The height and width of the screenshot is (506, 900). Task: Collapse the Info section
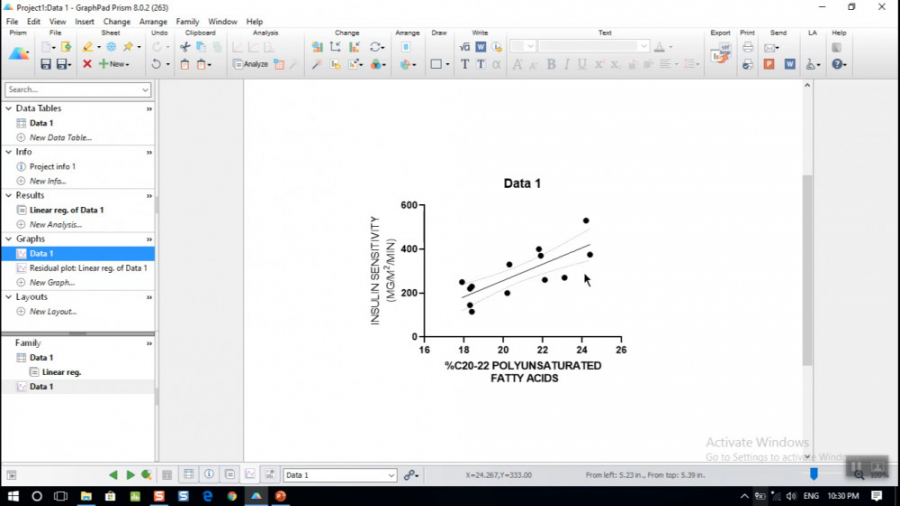[x=9, y=152]
